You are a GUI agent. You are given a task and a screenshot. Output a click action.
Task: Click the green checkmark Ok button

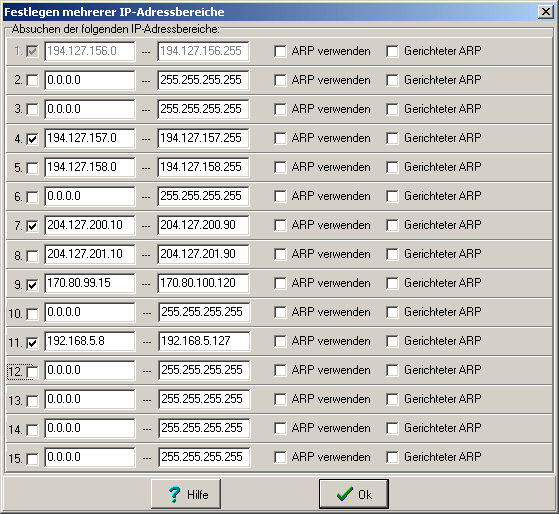pyautogui.click(x=354, y=494)
